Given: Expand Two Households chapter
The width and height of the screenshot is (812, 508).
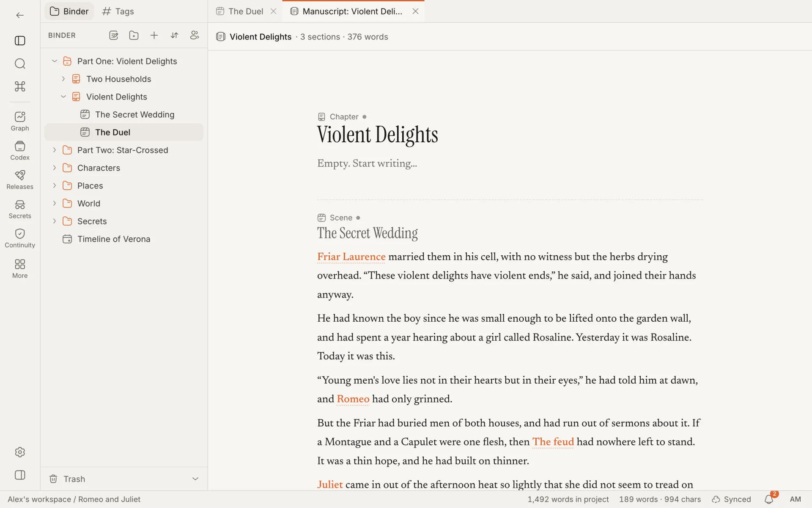Looking at the screenshot, I should [63, 79].
